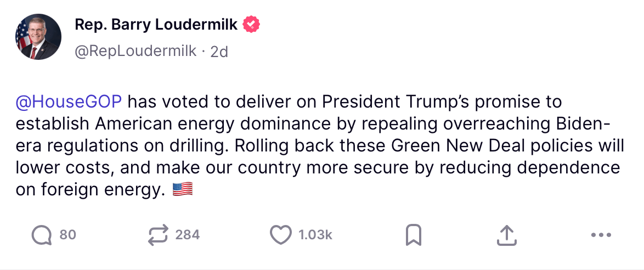644x270 pixels.
Task: Click the 1.03k likes count
Action: coord(315,235)
